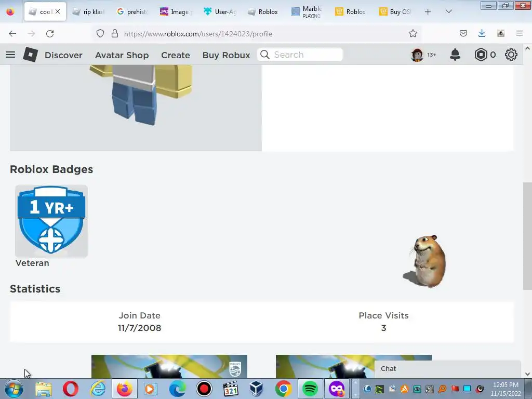Show hidden system tray icons
The height and width of the screenshot is (399, 532).
click(355, 389)
